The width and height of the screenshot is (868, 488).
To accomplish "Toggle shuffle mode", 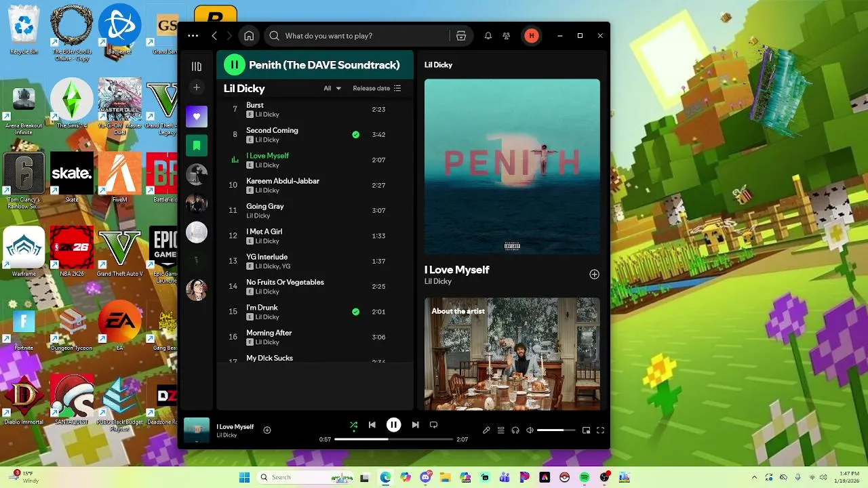I will [353, 425].
